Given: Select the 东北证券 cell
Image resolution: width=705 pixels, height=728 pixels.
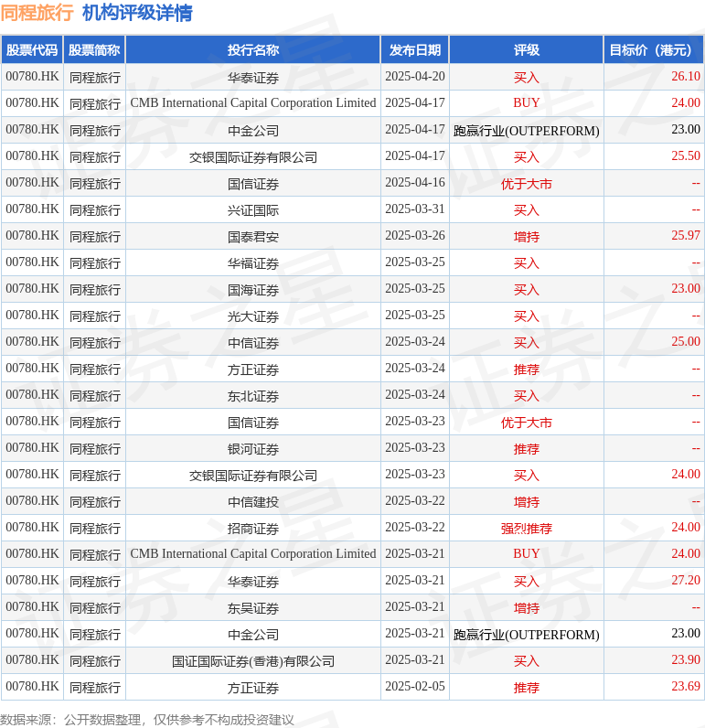Looking at the screenshot, I should coord(253,396).
